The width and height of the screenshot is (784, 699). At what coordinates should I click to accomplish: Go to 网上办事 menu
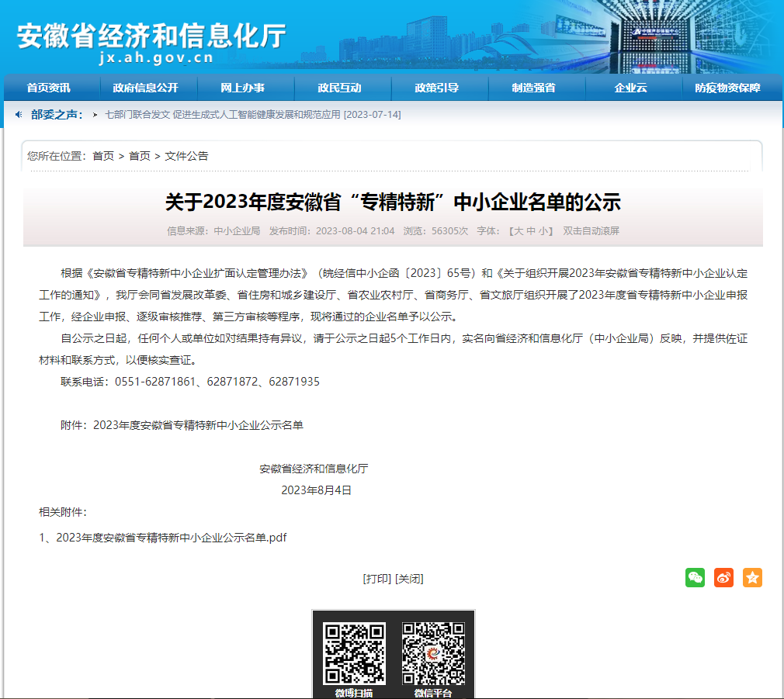click(x=242, y=88)
